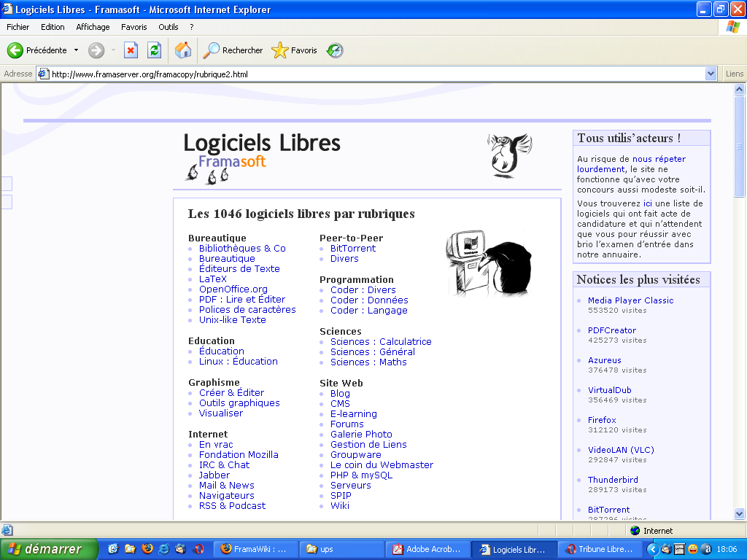Open Favoris menu in menu bar
Screen dimensions: 747x560
[134, 27]
